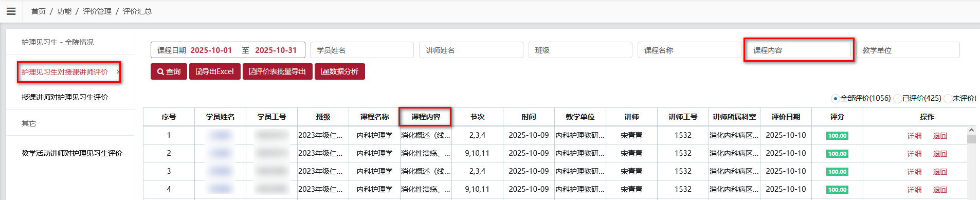The width and height of the screenshot is (980, 200).
Task: Select the 全部评价(1056) radio button
Action: pyautogui.click(x=835, y=98)
